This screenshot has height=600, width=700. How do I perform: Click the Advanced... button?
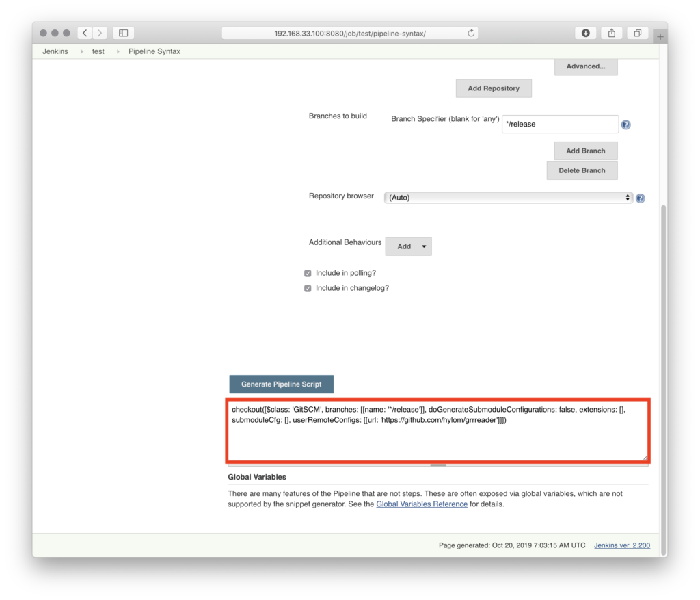(x=586, y=66)
